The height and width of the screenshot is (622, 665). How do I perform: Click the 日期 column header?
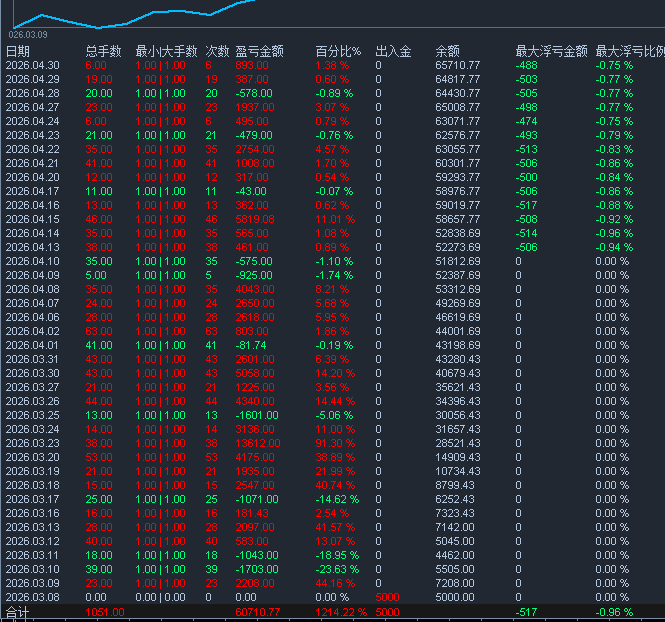[18, 51]
